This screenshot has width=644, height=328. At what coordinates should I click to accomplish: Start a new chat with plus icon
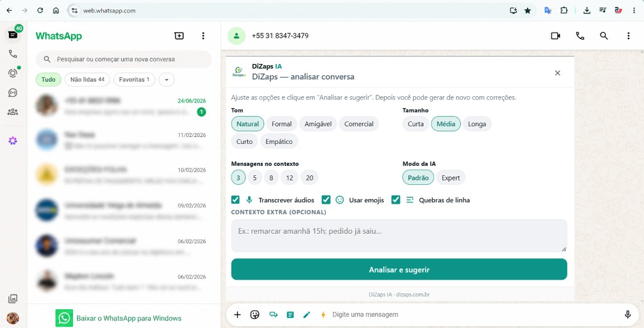coord(179,36)
